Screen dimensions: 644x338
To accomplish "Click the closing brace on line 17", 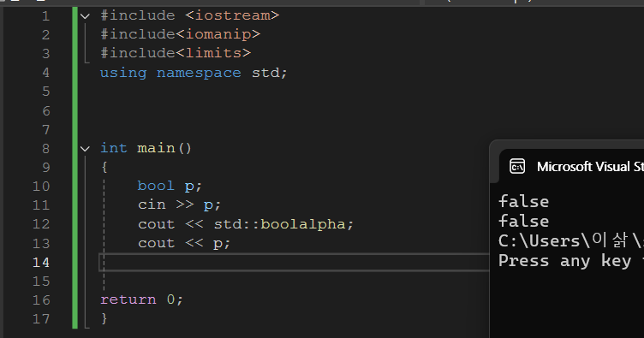I will [104, 318].
